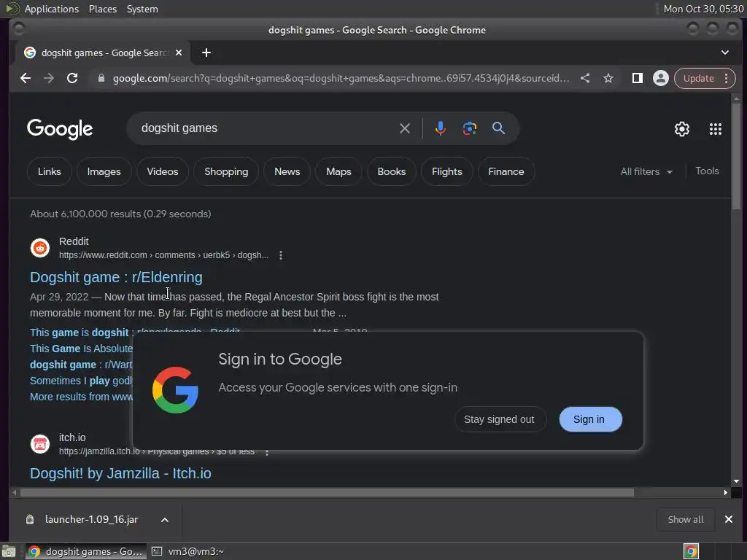The image size is (747, 560).
Task: View site information via lock icon
Action: tap(101, 78)
